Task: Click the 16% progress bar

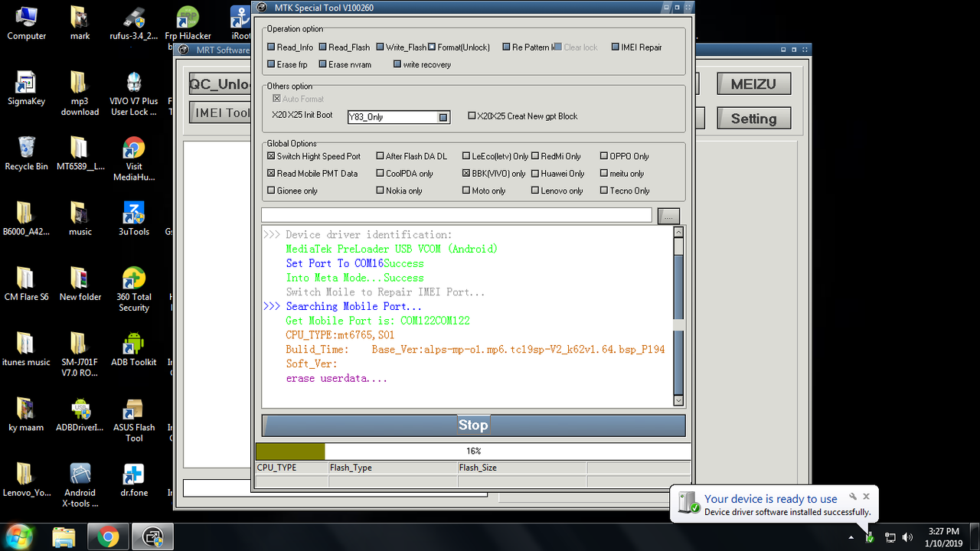Action: tap(473, 452)
